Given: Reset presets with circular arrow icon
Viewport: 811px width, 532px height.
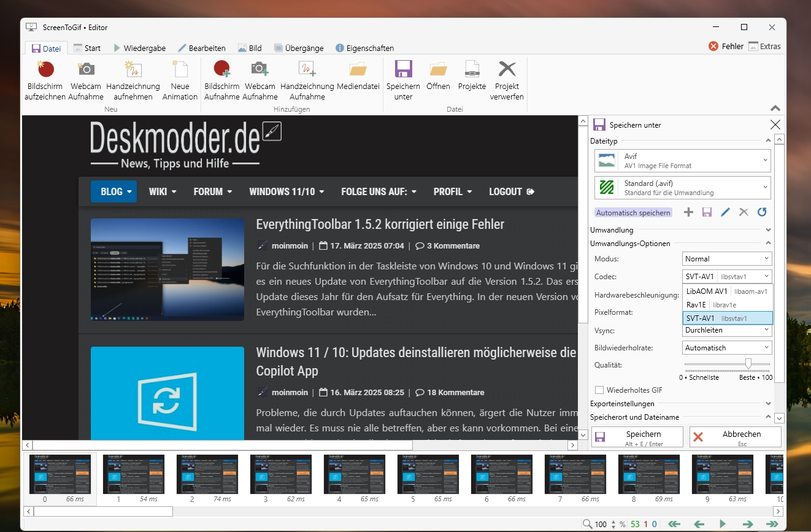Looking at the screenshot, I should coord(762,212).
